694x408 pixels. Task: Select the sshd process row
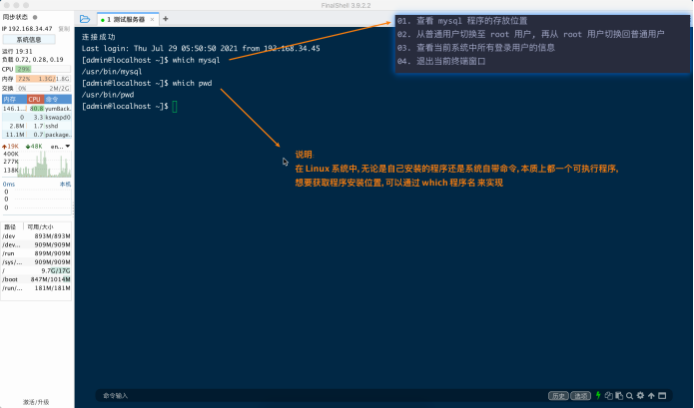[x=36, y=126]
